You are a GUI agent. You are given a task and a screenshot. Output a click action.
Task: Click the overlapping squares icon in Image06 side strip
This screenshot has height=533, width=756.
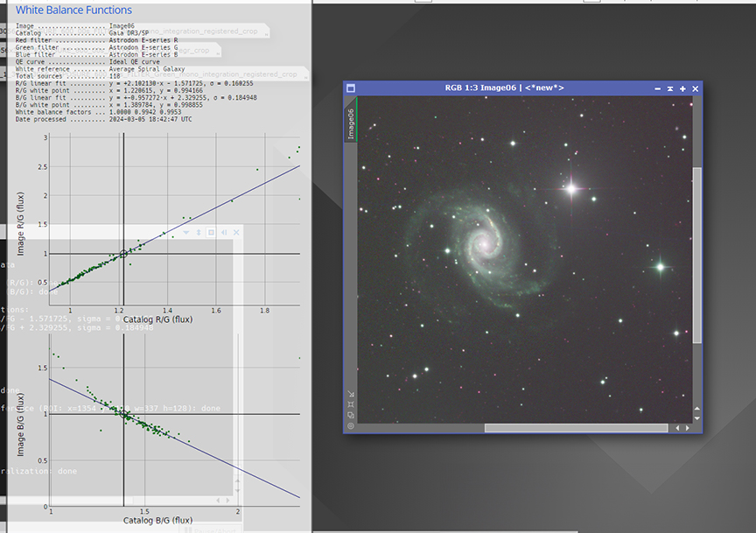click(351, 415)
